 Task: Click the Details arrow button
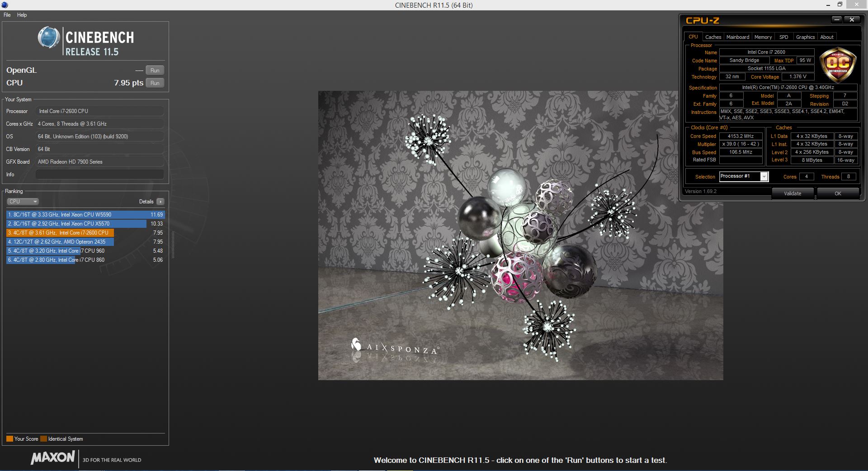point(160,202)
